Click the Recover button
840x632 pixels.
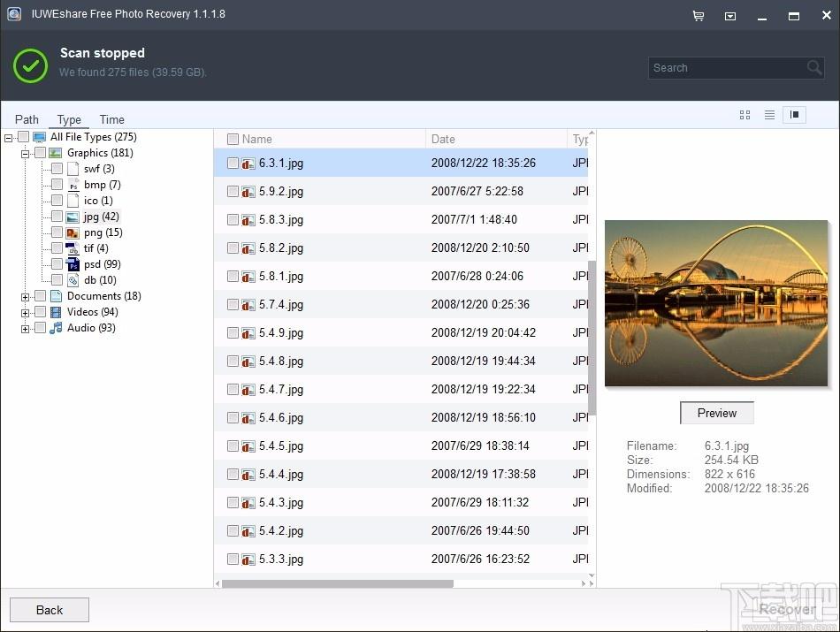click(787, 610)
